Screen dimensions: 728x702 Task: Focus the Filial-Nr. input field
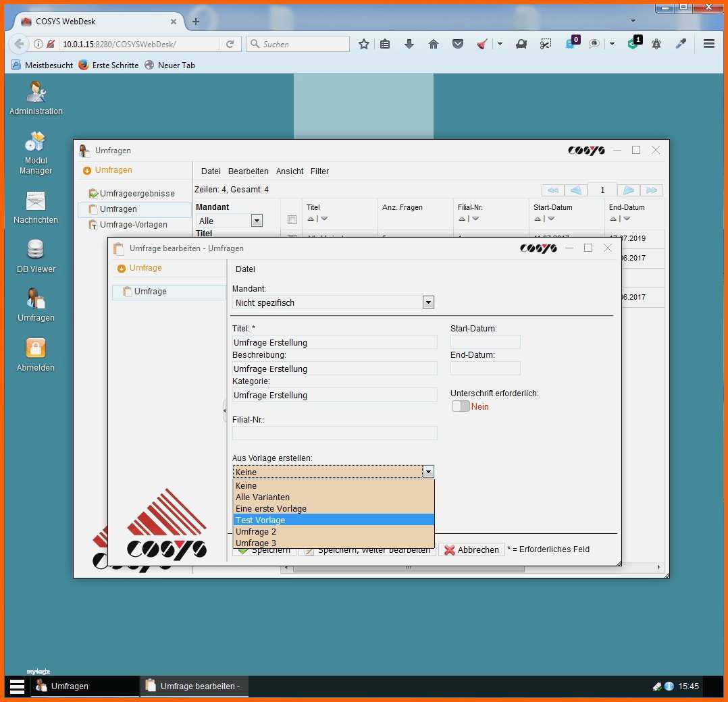pos(334,433)
